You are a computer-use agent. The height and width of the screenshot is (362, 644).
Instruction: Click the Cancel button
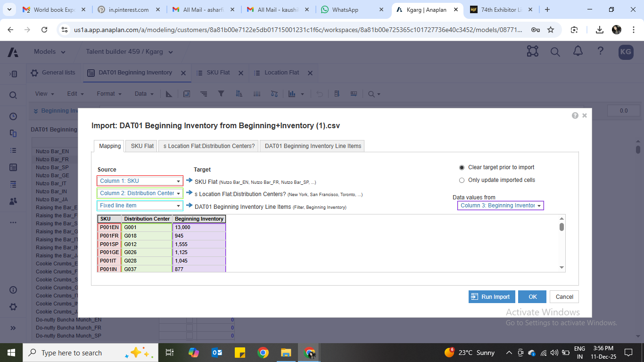[564, 296]
